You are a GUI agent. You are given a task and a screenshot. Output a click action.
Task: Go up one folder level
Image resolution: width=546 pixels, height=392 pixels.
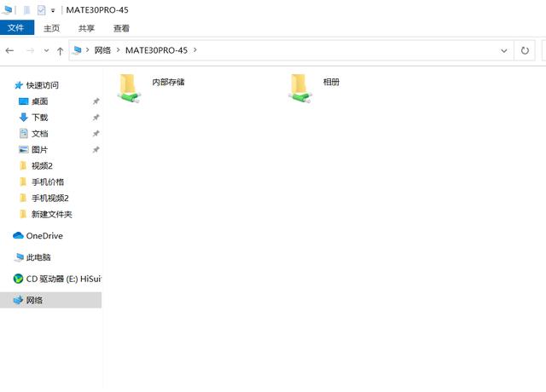tap(60, 51)
